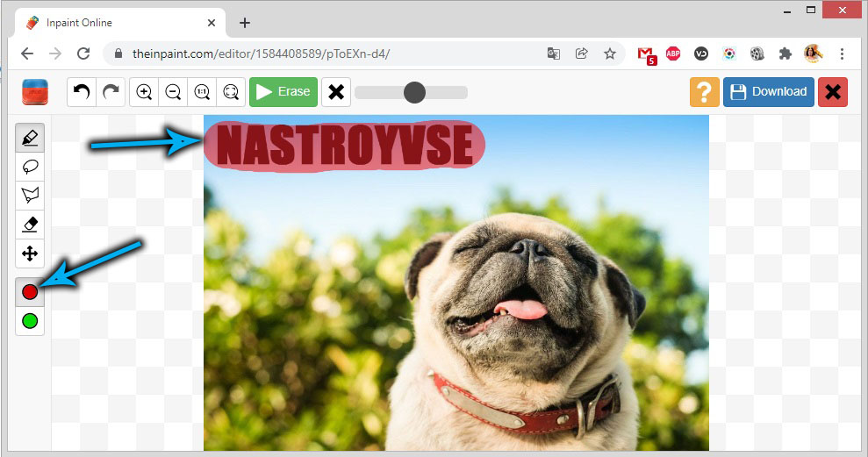868x457 pixels.
Task: Select the marker brush tool
Action: [30, 137]
